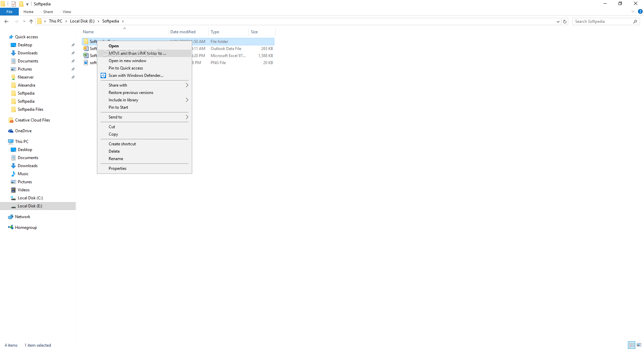Select Create shortcut for the folder

coord(122,144)
